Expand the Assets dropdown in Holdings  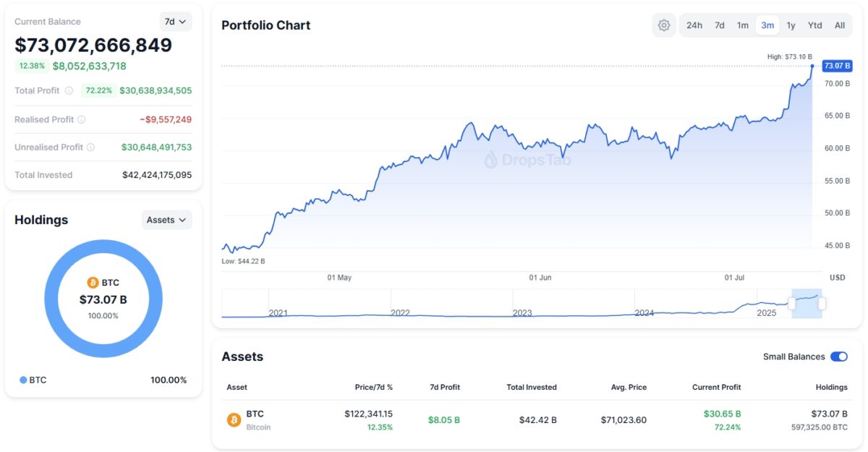(166, 220)
